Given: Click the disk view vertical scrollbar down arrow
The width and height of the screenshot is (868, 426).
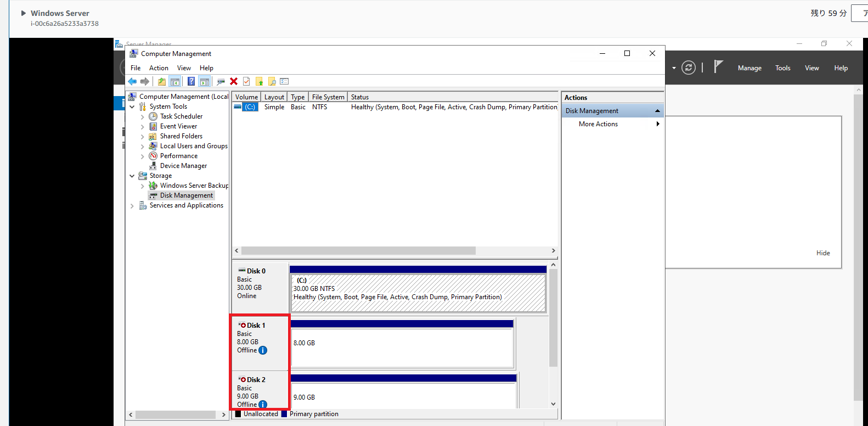Looking at the screenshot, I should point(553,404).
